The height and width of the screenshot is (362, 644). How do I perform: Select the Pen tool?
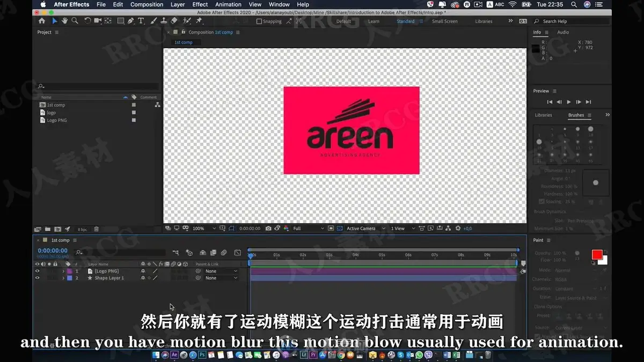pos(131,21)
